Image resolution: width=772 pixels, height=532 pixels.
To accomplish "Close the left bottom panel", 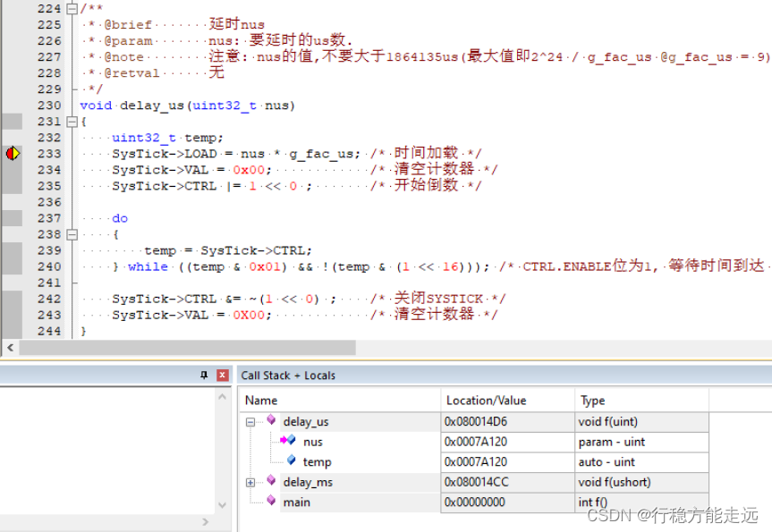I will (x=223, y=375).
